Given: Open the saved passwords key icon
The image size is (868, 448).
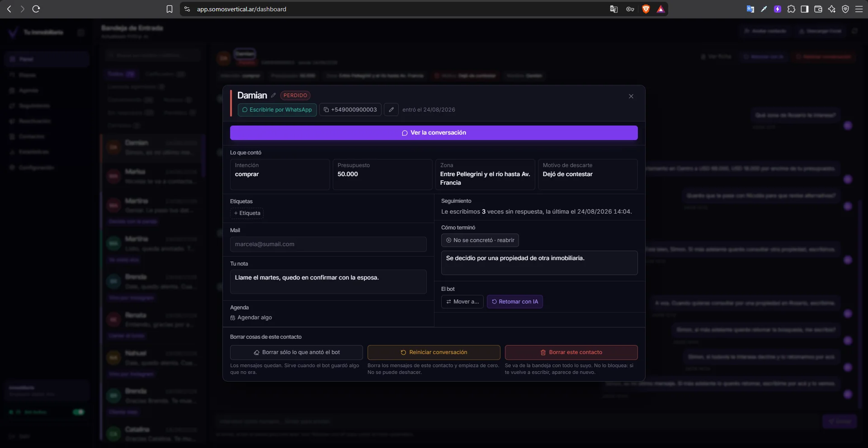Looking at the screenshot, I should click(630, 9).
